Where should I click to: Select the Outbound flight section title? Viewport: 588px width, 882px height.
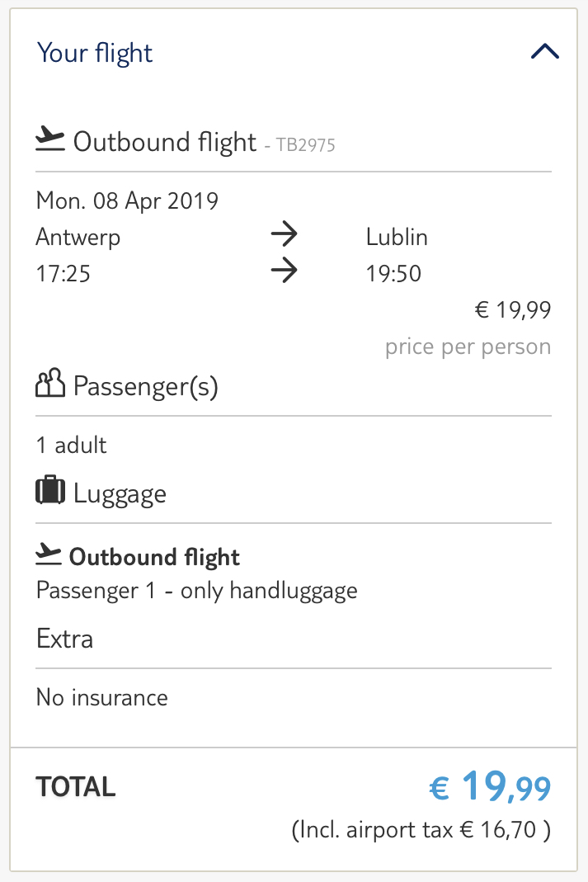click(165, 142)
